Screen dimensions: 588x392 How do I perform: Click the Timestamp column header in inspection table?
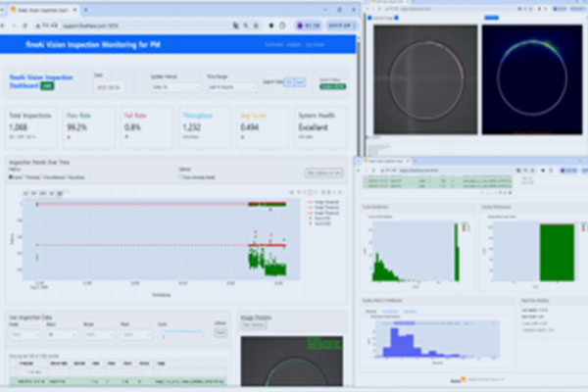click(x=26, y=364)
